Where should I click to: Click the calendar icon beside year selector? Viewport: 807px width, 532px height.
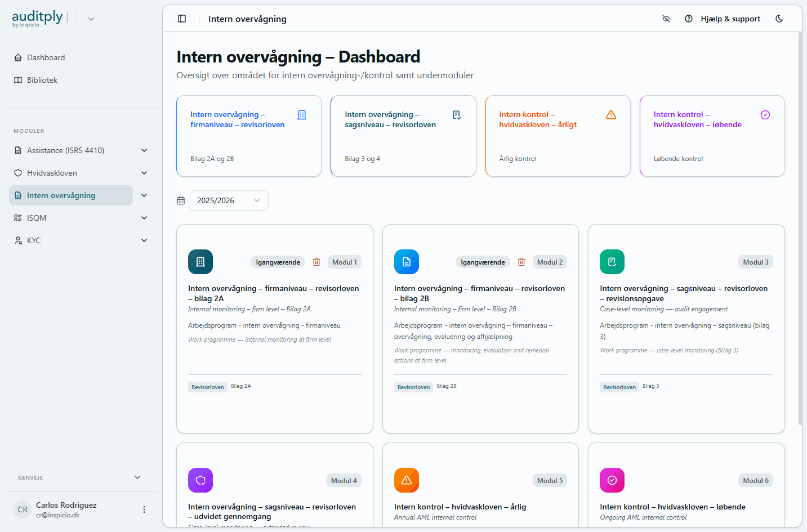tap(181, 200)
